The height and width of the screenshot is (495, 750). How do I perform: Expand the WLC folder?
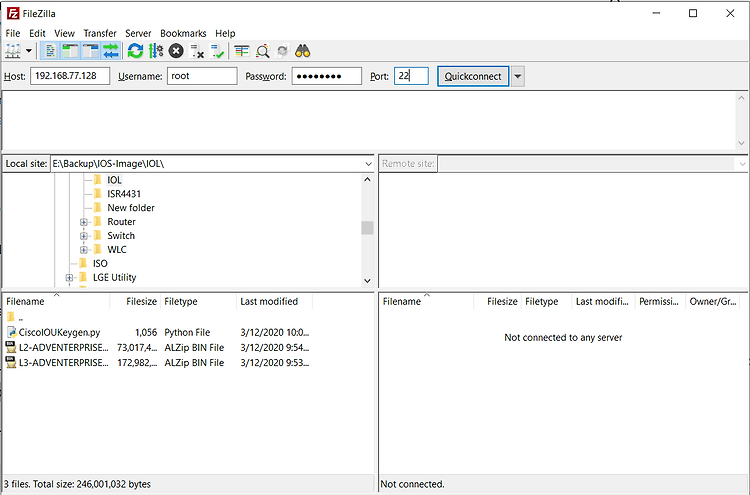(84, 250)
